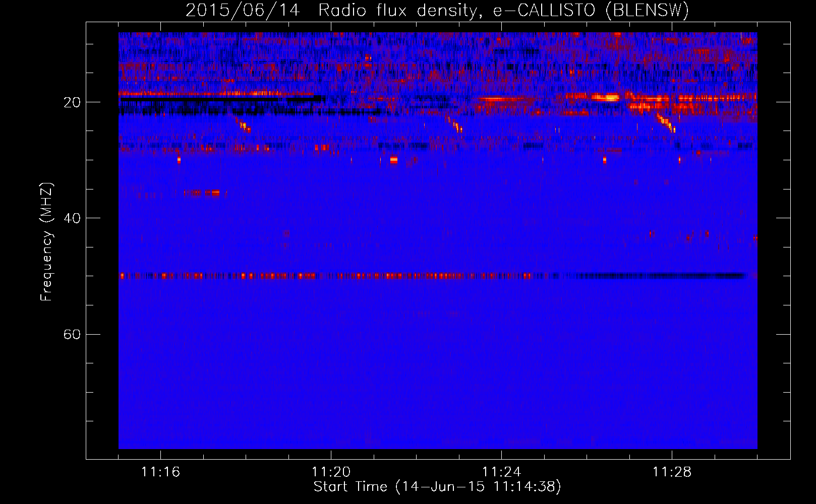Image resolution: width=816 pixels, height=504 pixels.
Task: Click the 11:20 time tick label
Action: pos(331,472)
